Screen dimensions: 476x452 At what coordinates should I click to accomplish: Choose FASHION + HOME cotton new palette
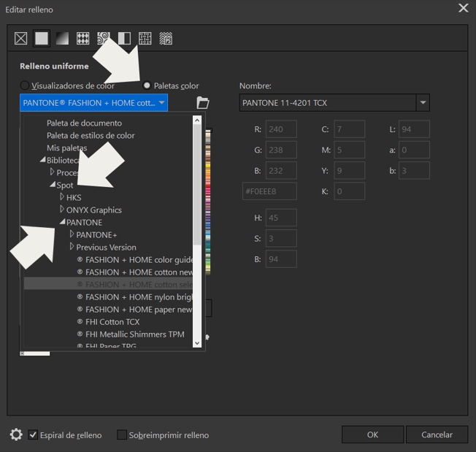click(x=108, y=272)
